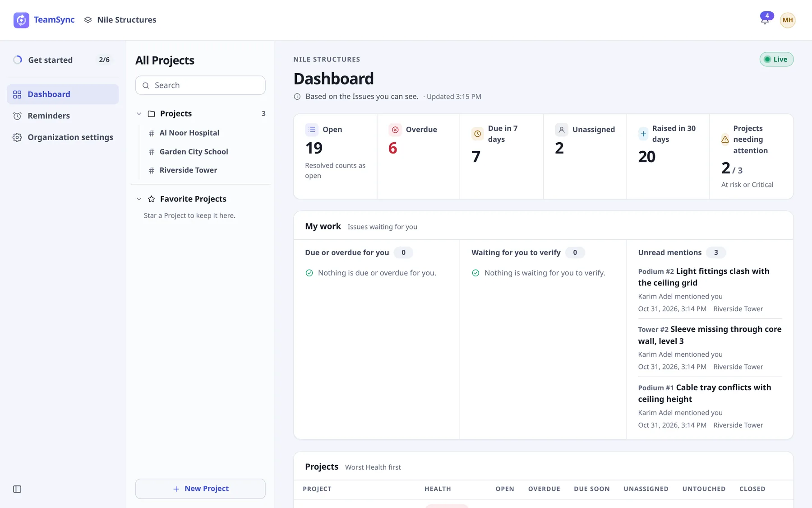The height and width of the screenshot is (508, 812).
Task: Open the Due in 7 days count 7
Action: 476,157
